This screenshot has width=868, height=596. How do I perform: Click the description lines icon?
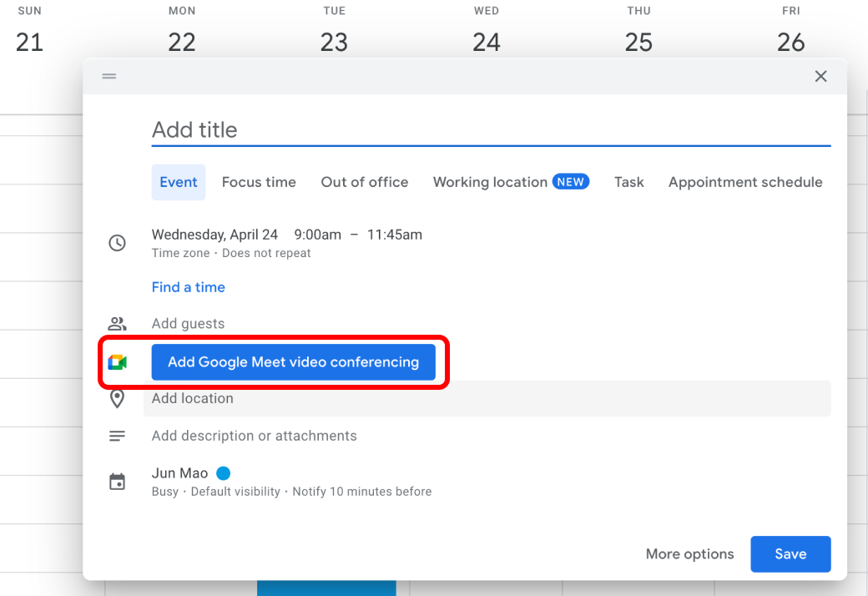[x=117, y=437]
